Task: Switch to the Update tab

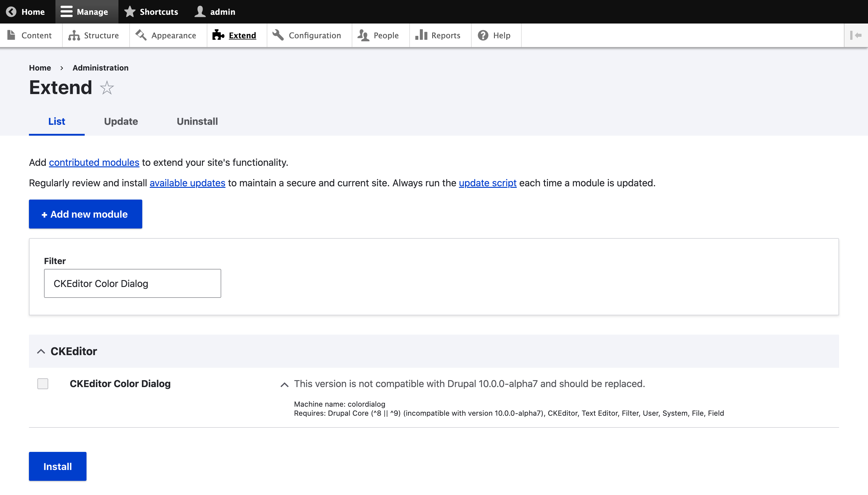Action: coord(121,121)
